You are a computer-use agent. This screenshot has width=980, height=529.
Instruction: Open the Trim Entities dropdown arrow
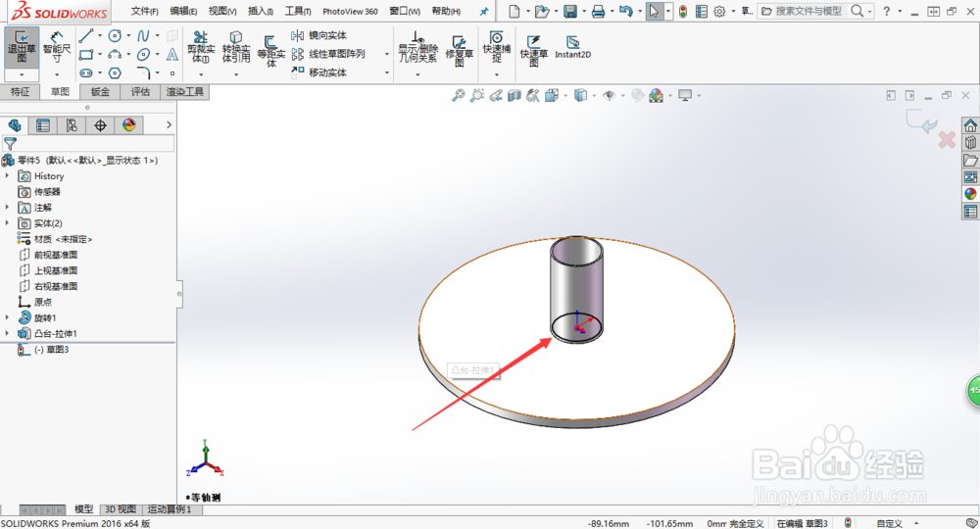tap(201, 74)
